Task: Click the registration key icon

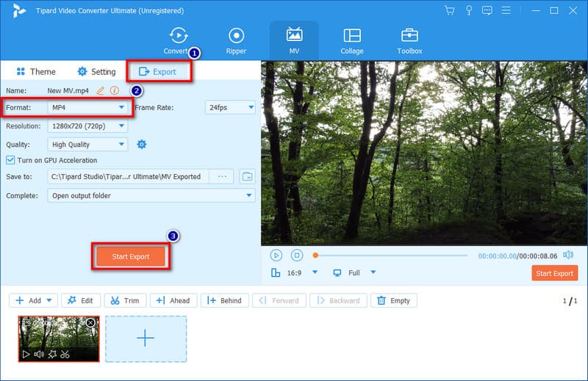Action: [469, 10]
